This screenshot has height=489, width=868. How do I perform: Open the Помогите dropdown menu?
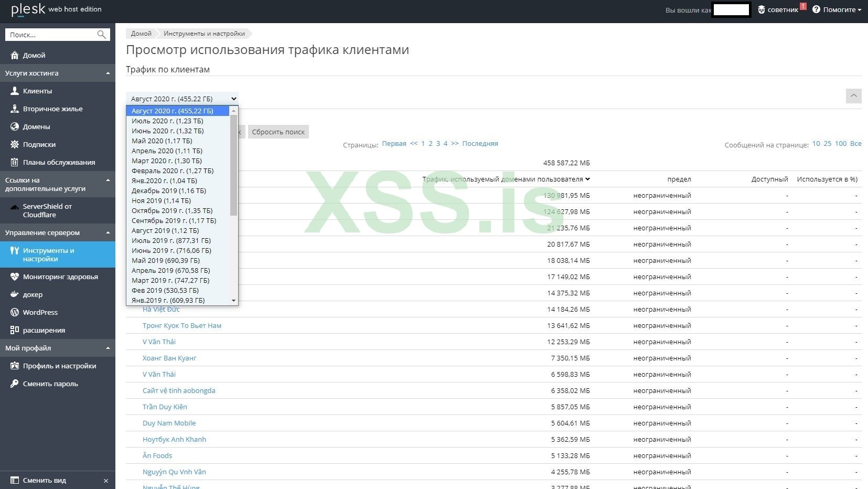837,9
